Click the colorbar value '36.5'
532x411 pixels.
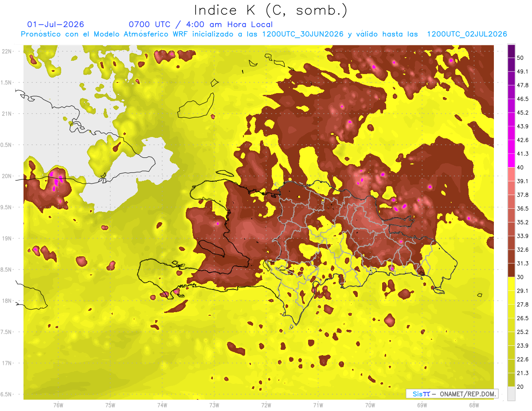(523, 208)
